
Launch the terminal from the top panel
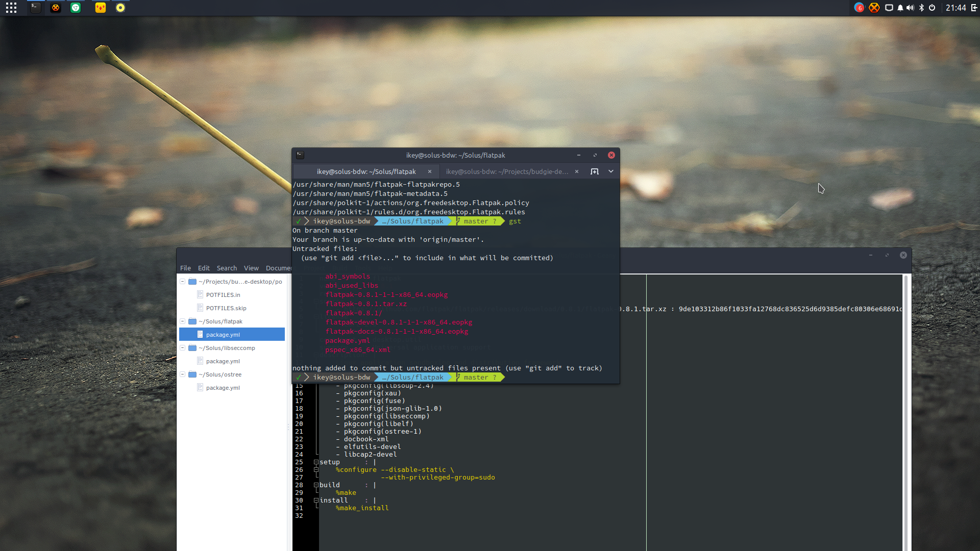(x=35, y=8)
